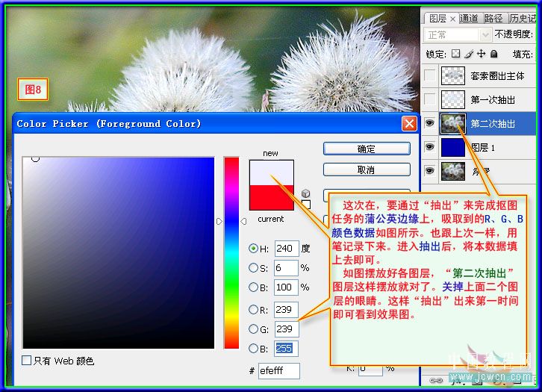This screenshot has width=542, height=392.
Task: Click the vertical hue spectrum slider
Action: click(x=231, y=252)
